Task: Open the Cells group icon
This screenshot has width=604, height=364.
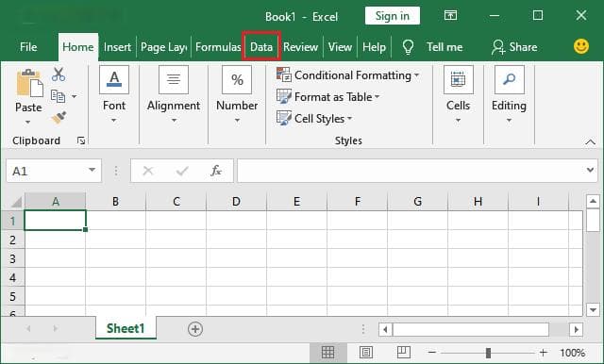Action: pyautogui.click(x=458, y=79)
